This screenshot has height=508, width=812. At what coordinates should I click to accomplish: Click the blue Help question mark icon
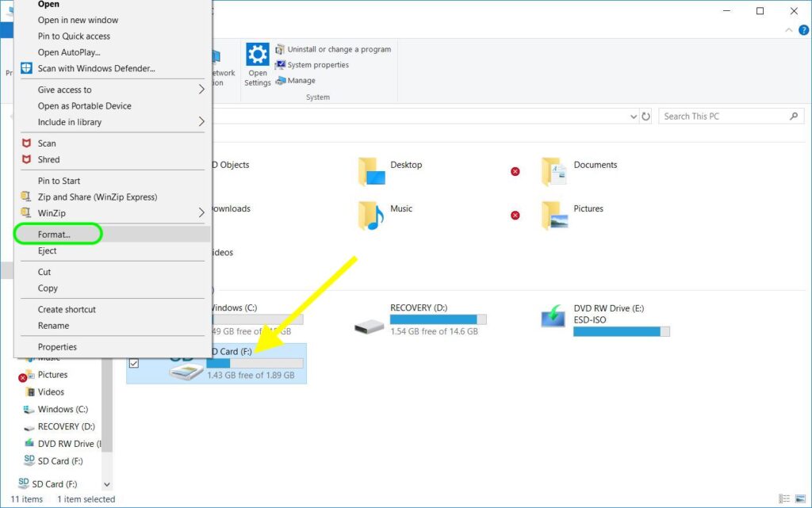click(x=803, y=30)
